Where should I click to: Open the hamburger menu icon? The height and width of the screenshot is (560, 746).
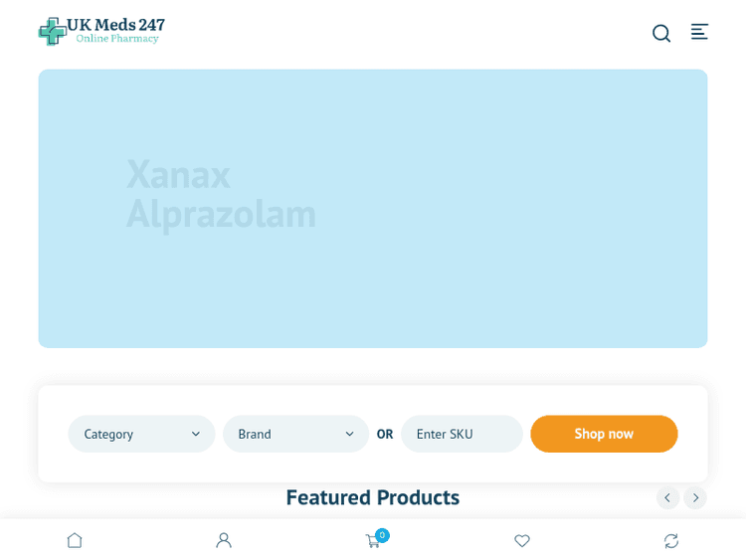tap(699, 32)
